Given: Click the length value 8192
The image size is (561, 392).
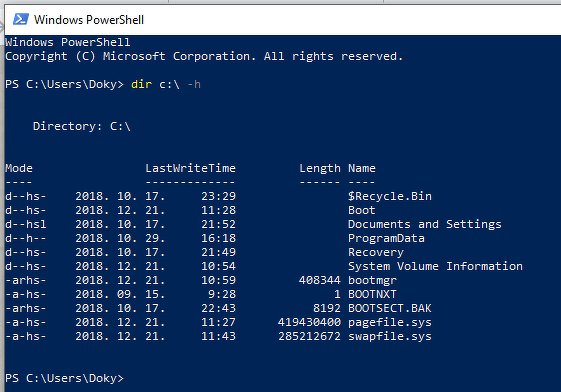Looking at the screenshot, I should pyautogui.click(x=327, y=308).
